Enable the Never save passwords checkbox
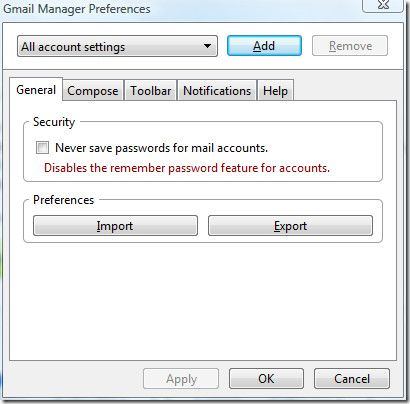Viewport: 410px width, 404px height. (42, 148)
